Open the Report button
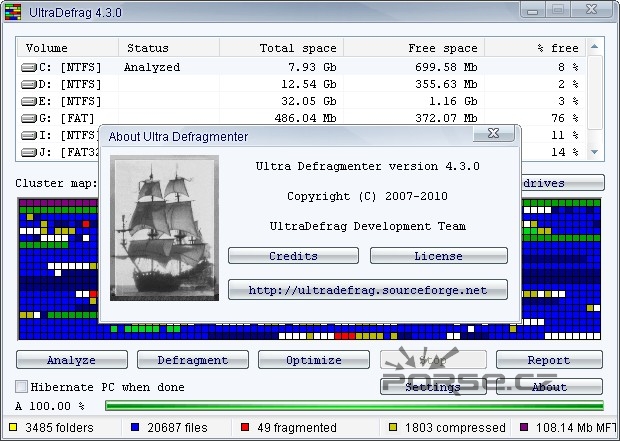 [x=550, y=360]
